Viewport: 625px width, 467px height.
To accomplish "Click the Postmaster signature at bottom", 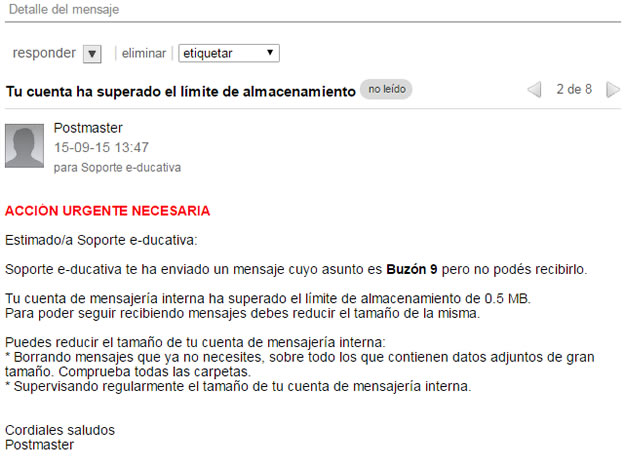I will tap(39, 445).
